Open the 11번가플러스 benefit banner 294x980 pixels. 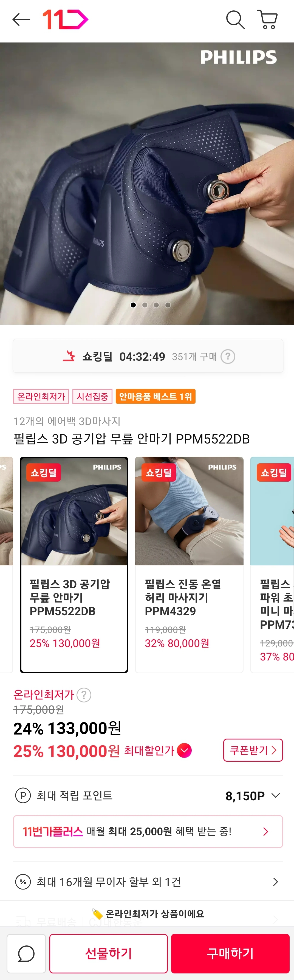(148, 831)
